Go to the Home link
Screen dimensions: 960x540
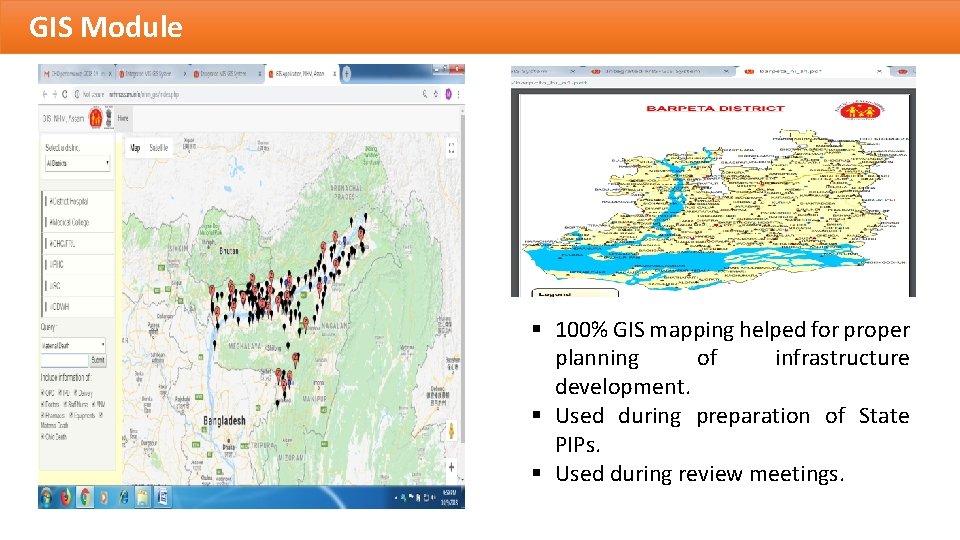(123, 118)
